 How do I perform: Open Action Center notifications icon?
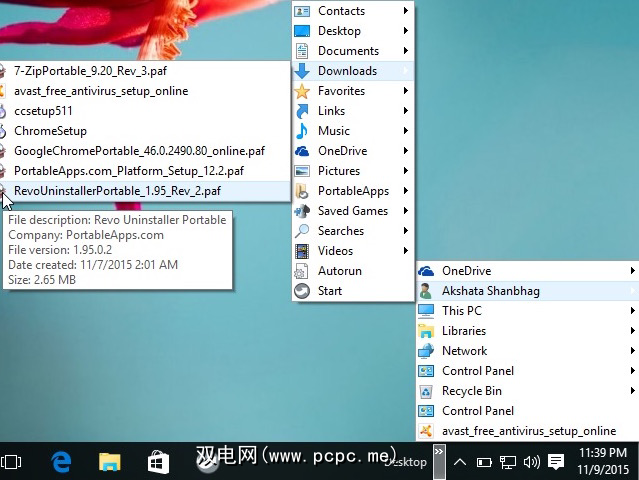point(556,462)
